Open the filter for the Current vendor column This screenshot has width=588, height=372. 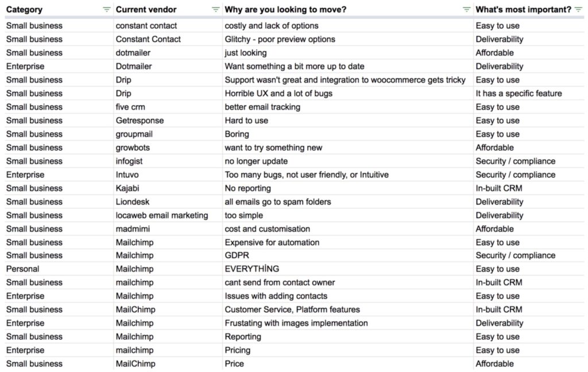coord(214,9)
